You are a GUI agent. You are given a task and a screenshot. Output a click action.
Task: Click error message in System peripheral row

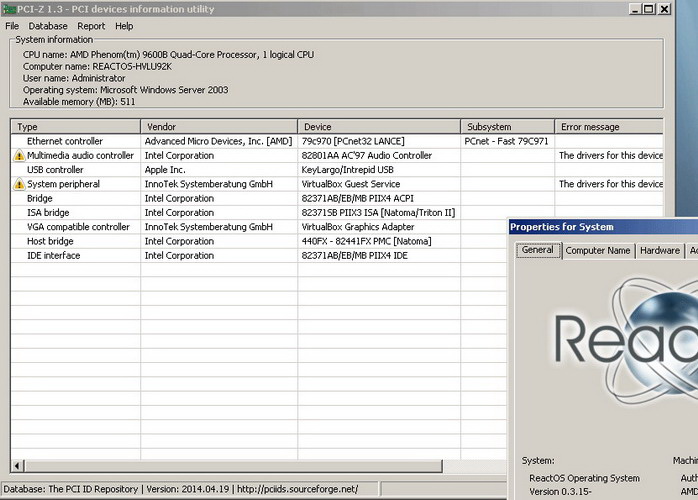611,184
